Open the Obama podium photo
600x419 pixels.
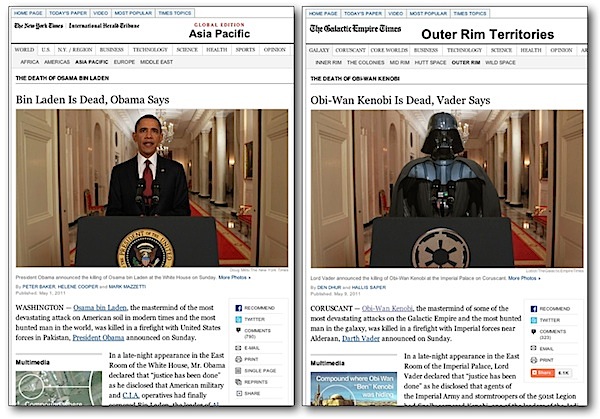pyautogui.click(x=152, y=188)
